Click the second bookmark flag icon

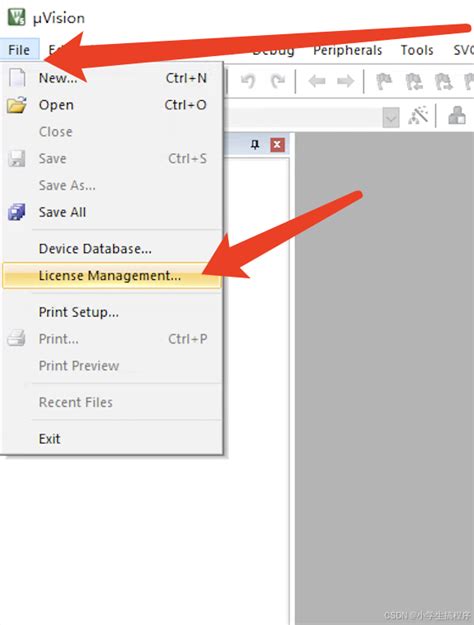[x=414, y=81]
